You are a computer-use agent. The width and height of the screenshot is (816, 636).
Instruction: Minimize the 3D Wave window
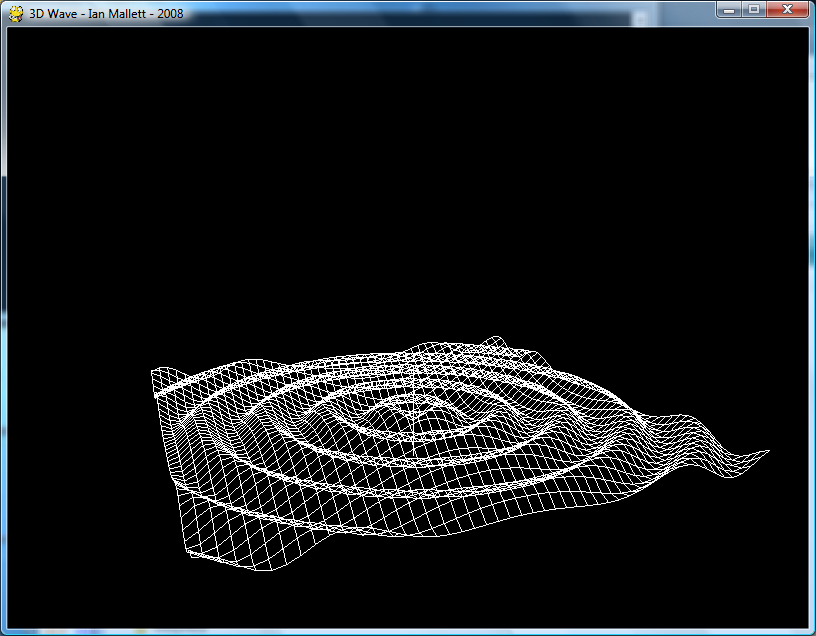click(x=728, y=10)
